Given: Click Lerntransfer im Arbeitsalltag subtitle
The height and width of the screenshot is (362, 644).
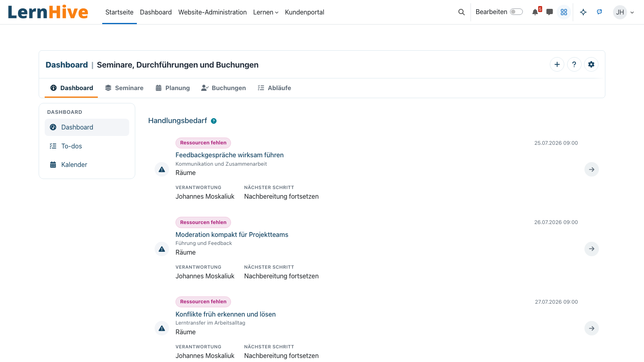Looking at the screenshot, I should coord(210,323).
